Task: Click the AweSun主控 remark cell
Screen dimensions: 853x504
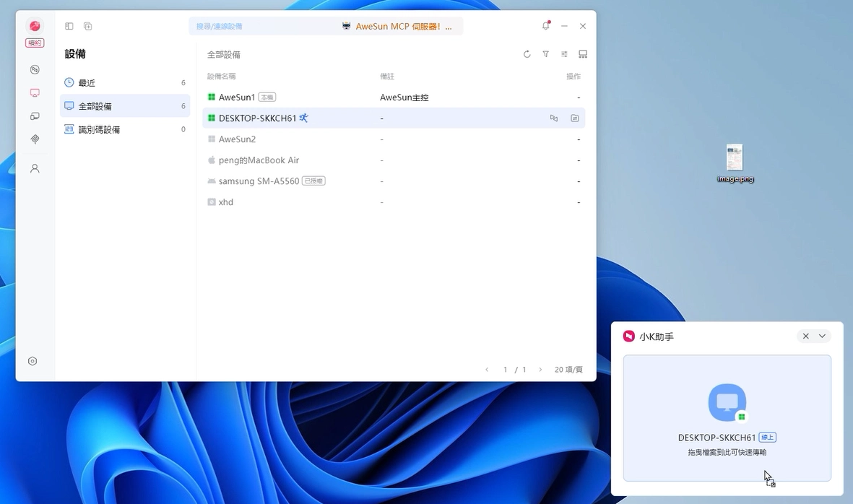Action: click(x=404, y=97)
